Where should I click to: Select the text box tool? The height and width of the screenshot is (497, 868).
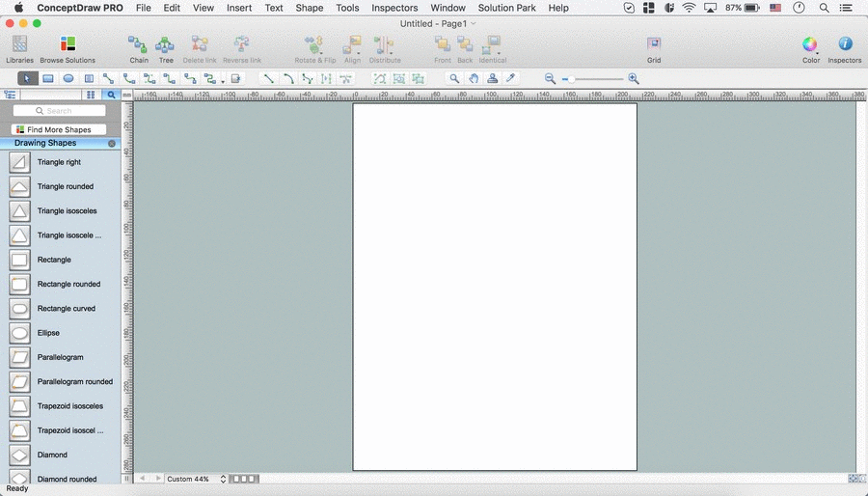tap(89, 79)
